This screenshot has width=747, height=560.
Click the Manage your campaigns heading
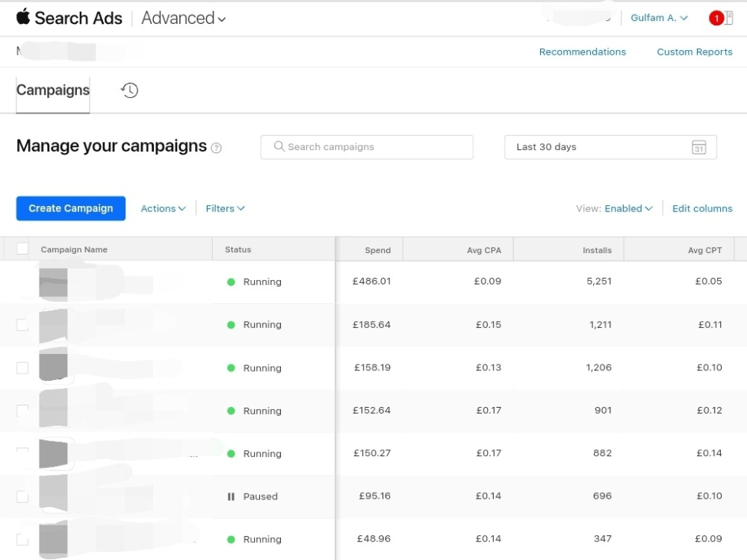(x=111, y=146)
